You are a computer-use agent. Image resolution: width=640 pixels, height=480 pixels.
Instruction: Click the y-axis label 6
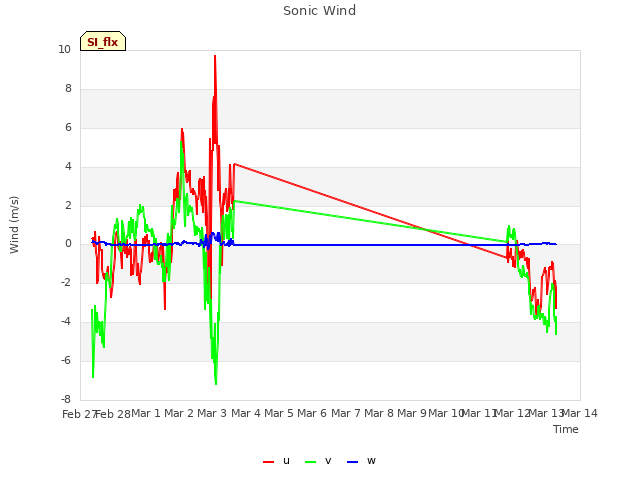coord(68,127)
